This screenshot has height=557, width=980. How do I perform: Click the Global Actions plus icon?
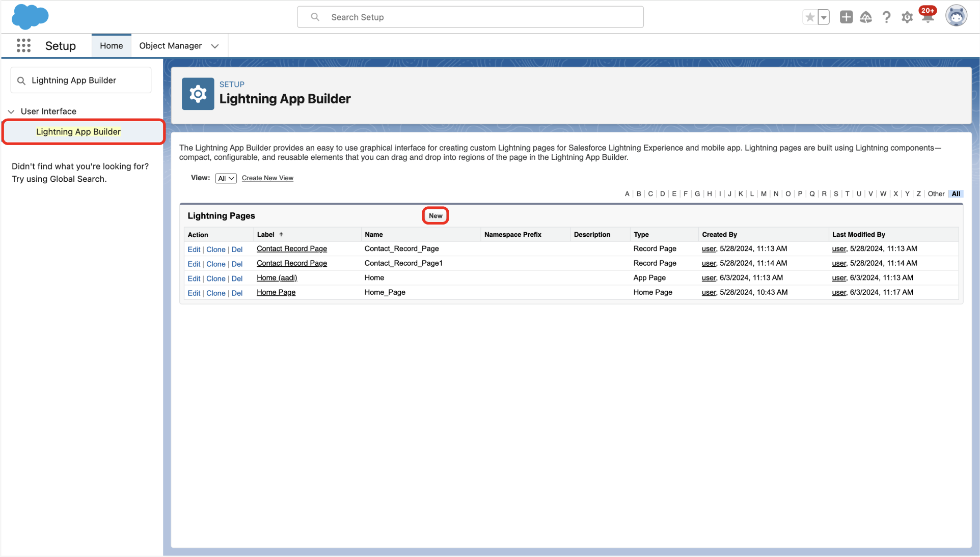[x=846, y=17]
